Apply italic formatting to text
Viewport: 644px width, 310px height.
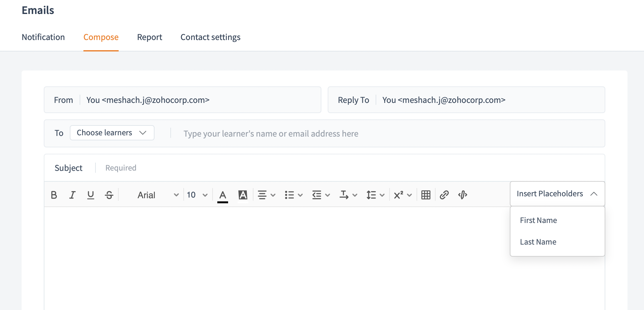point(72,195)
